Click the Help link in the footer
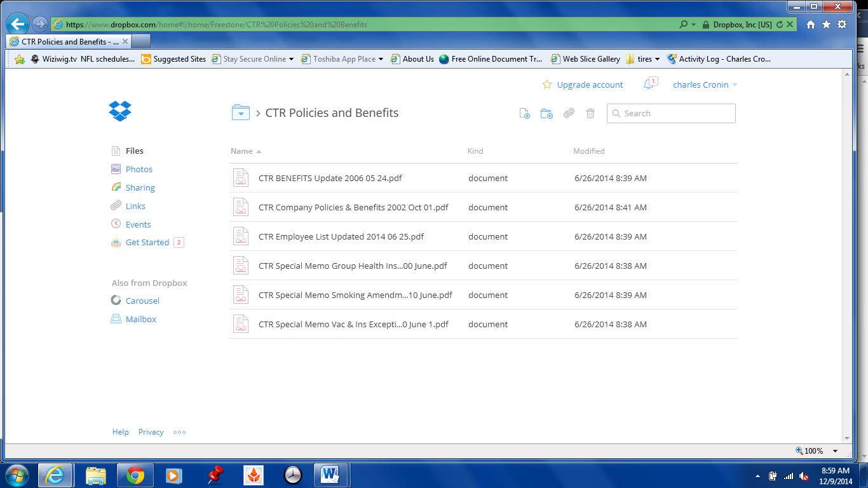Viewport: 868px width, 488px height. pos(121,432)
